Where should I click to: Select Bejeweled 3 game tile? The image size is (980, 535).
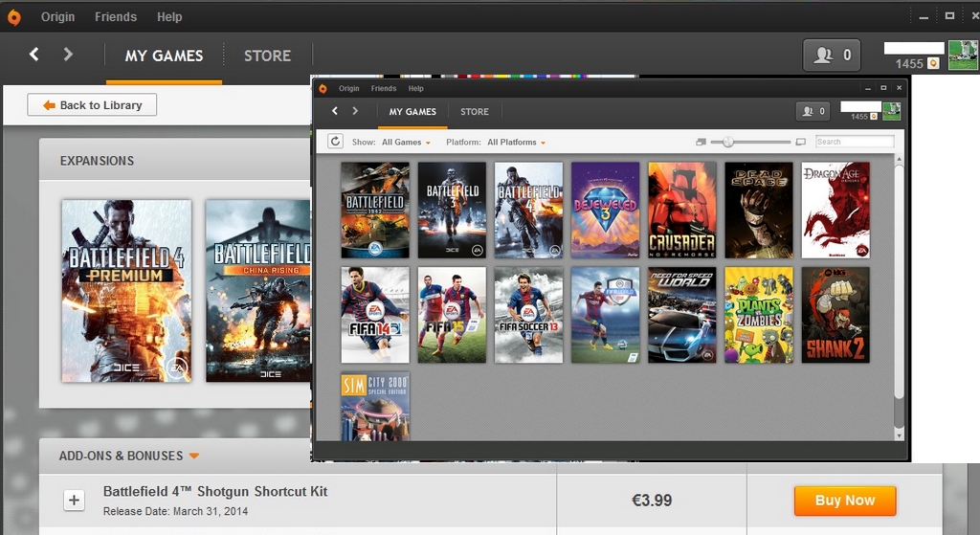click(606, 210)
